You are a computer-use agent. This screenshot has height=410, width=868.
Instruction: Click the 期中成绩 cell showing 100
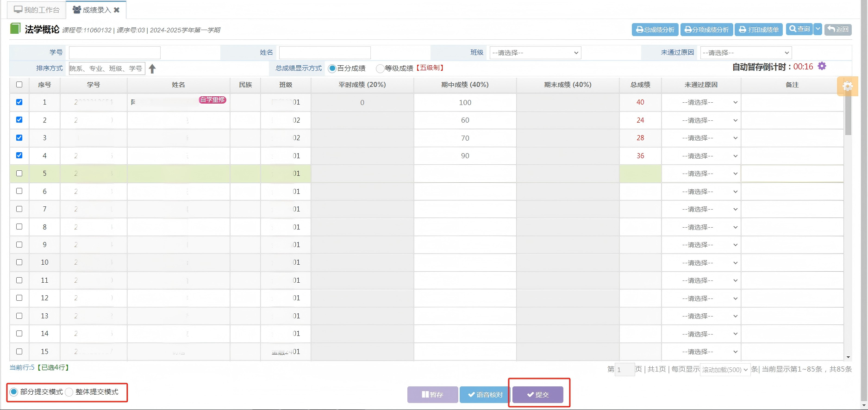pos(465,103)
